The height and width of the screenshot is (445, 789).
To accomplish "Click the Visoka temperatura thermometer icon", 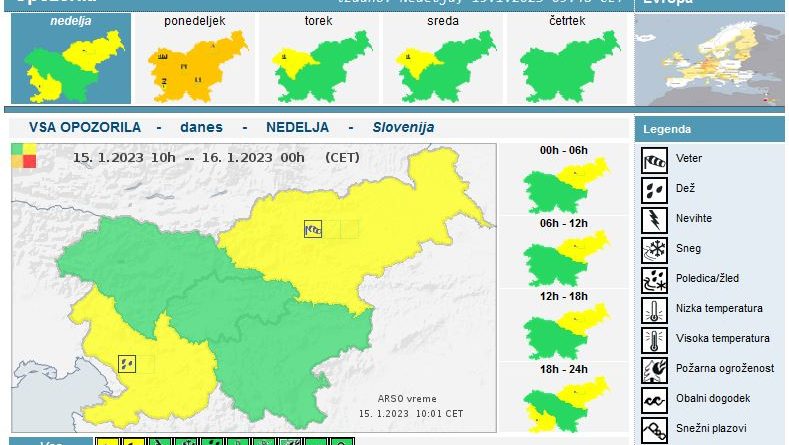I will click(654, 340).
